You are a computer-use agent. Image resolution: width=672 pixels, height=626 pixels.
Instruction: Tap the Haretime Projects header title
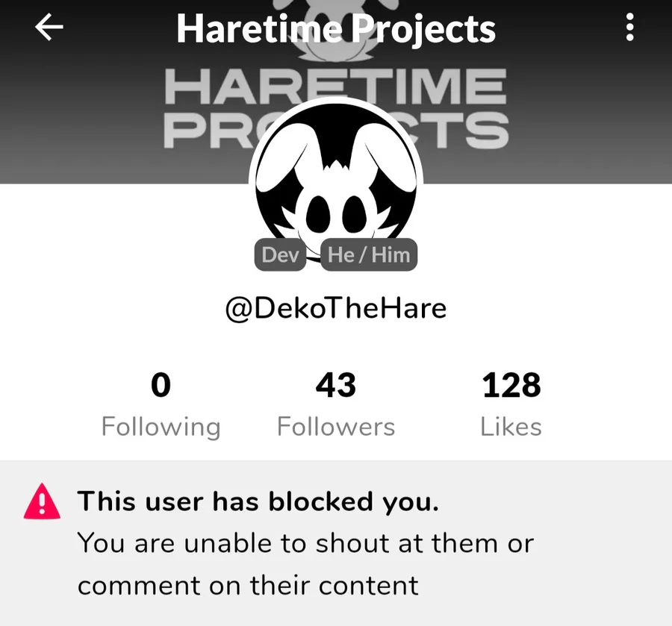[336, 28]
